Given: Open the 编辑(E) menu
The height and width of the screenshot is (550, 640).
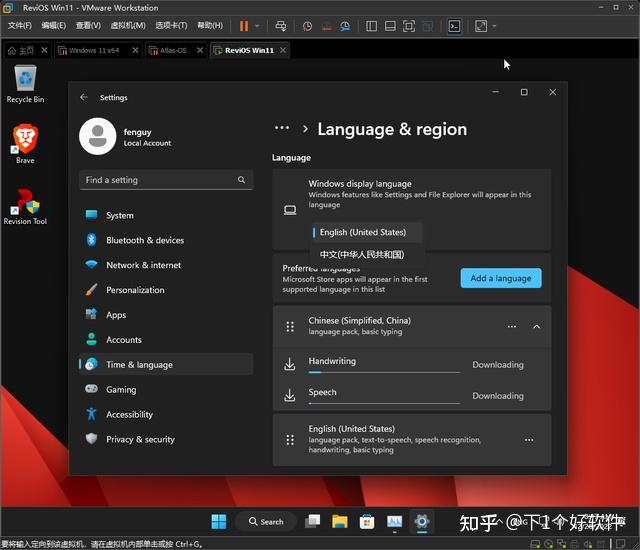Looking at the screenshot, I should [53, 26].
